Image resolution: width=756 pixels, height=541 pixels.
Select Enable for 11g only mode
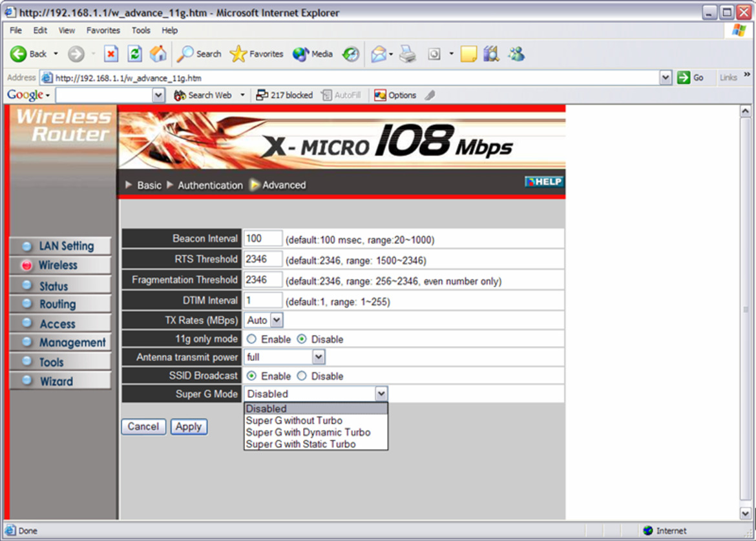point(251,339)
